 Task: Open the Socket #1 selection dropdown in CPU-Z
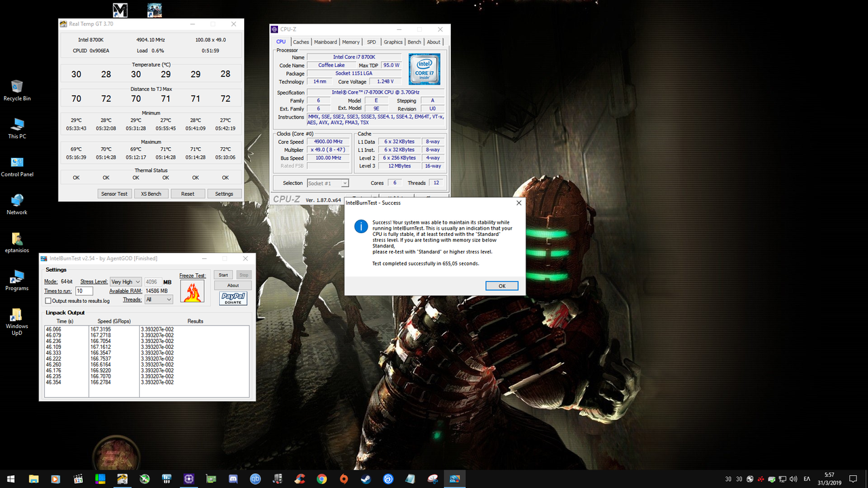tap(328, 183)
